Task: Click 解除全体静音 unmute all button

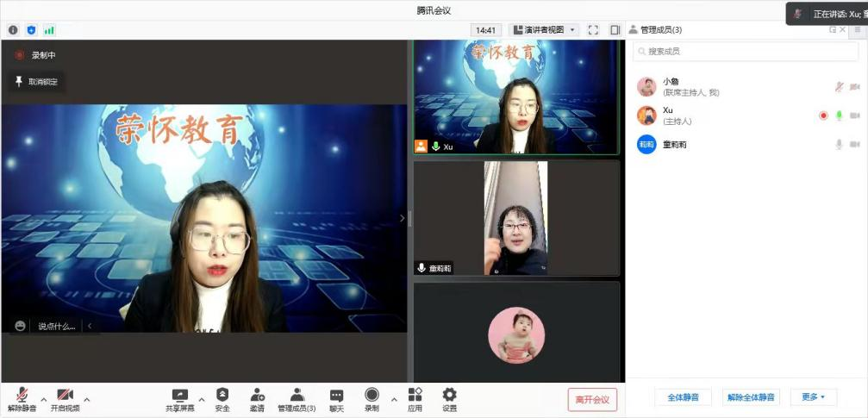Action: pos(751,397)
